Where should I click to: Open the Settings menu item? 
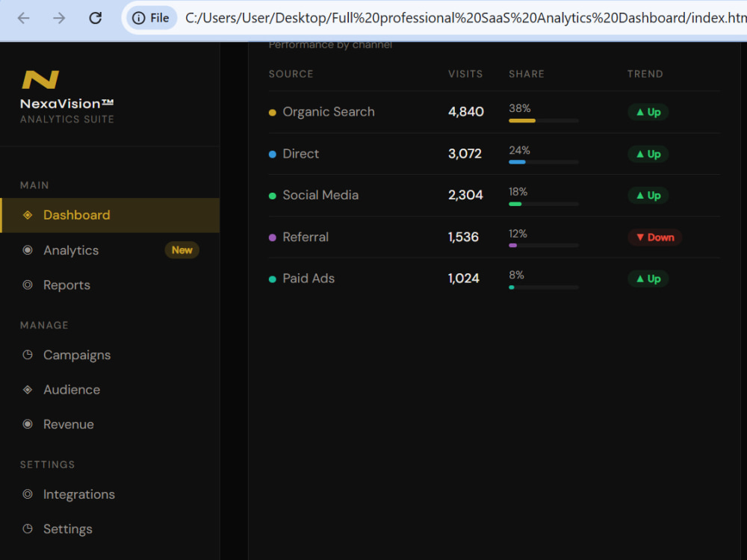coord(110,529)
